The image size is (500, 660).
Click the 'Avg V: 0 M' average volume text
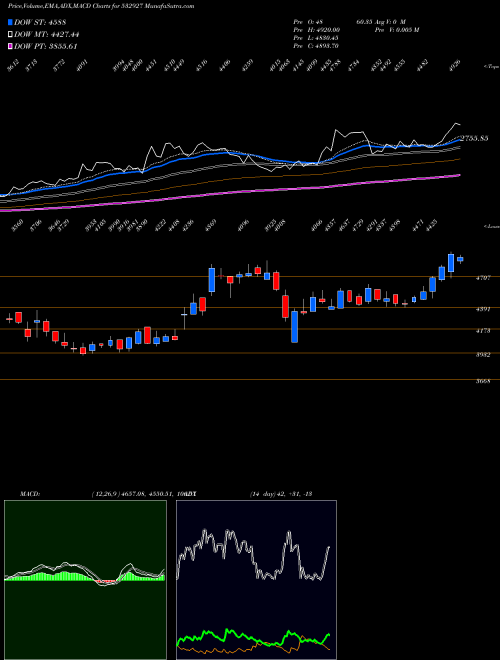click(x=388, y=22)
